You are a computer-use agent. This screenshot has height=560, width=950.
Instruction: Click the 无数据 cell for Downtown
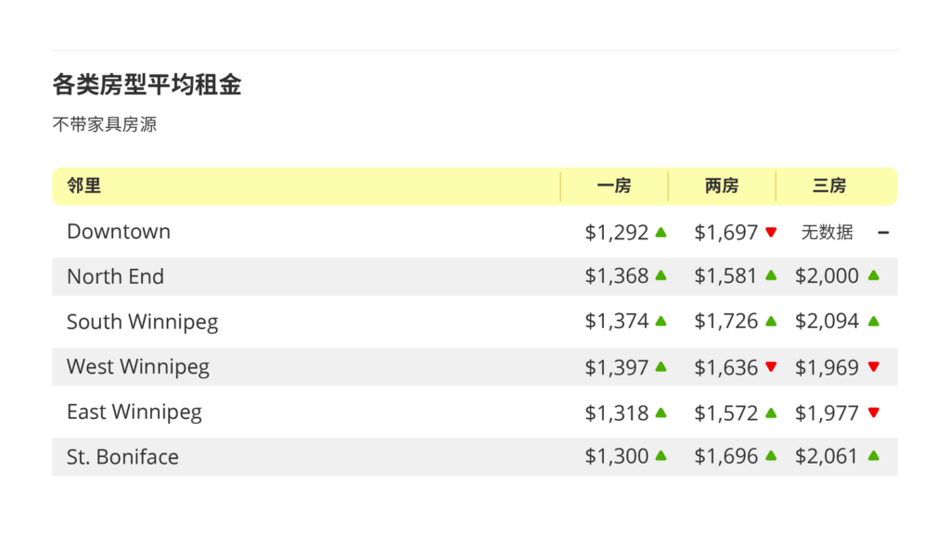click(827, 233)
